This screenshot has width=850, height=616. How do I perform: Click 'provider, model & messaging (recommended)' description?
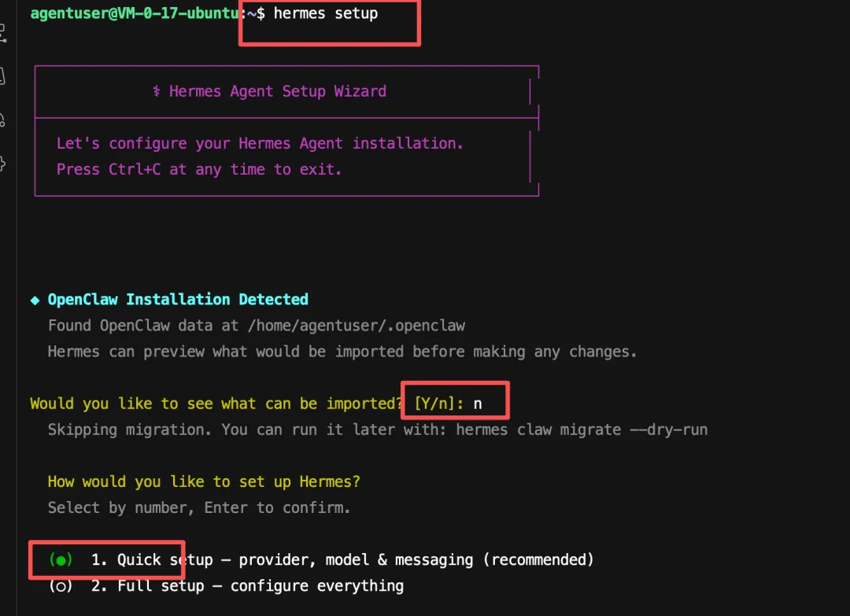click(416, 559)
